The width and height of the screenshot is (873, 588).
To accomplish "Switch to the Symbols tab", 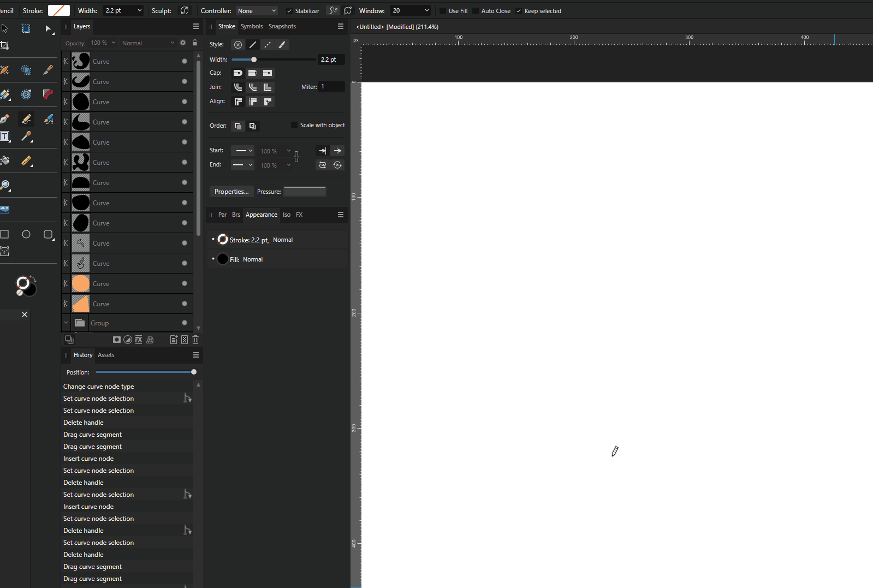I will coord(252,26).
